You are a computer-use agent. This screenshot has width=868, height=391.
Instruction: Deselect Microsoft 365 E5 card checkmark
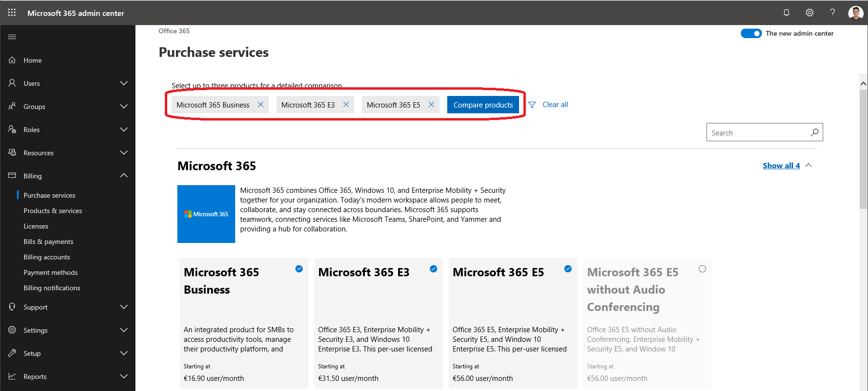click(568, 269)
